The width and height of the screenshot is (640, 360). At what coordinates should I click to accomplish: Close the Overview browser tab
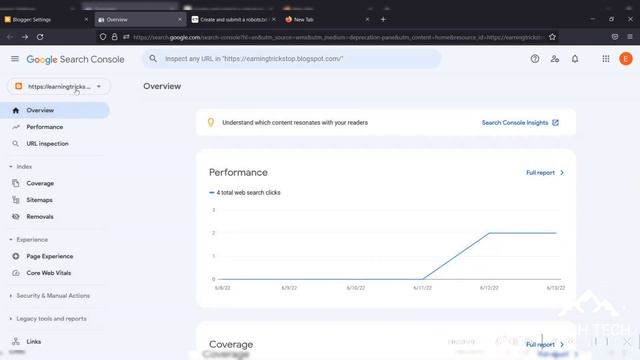[180, 19]
